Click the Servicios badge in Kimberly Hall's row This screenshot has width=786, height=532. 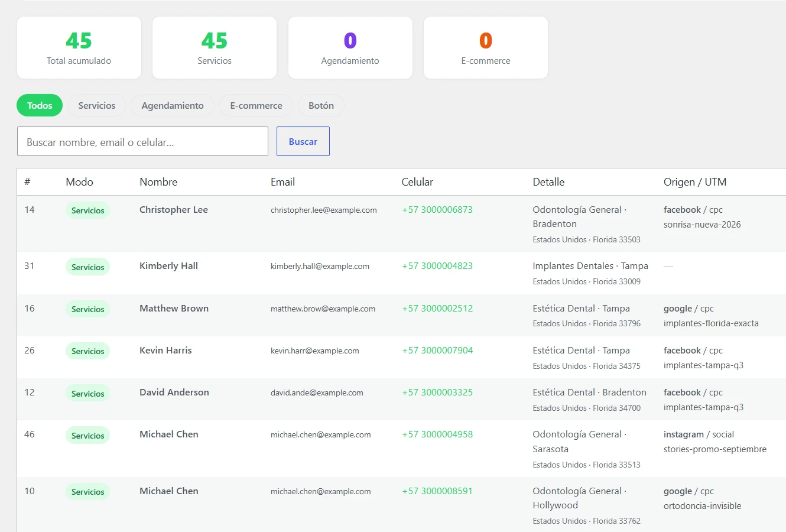(x=87, y=267)
